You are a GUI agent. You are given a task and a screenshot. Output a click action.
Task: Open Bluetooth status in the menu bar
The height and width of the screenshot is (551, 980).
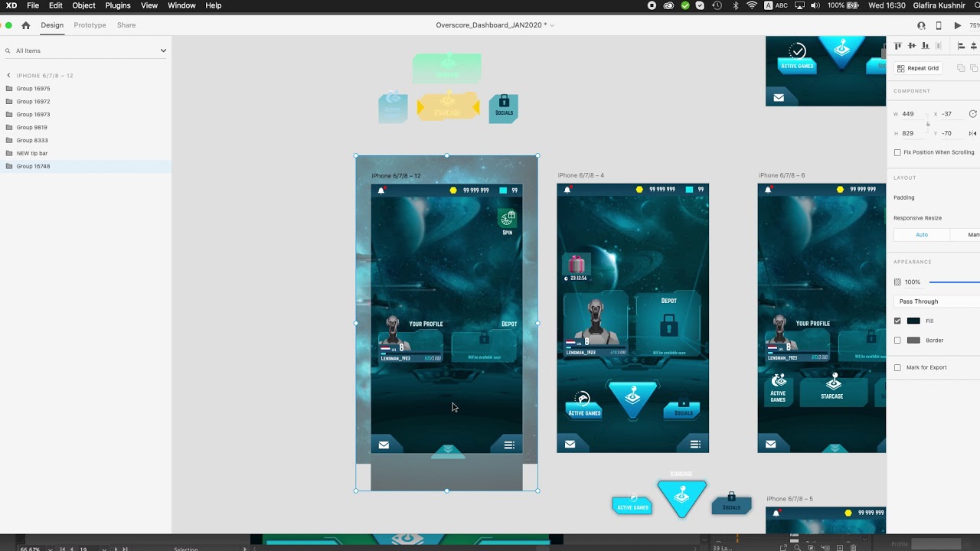point(736,5)
